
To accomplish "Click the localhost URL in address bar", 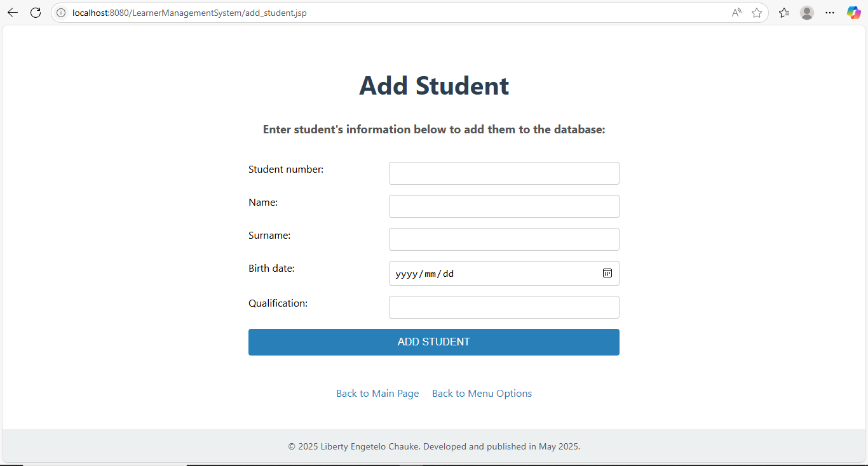I will point(189,13).
